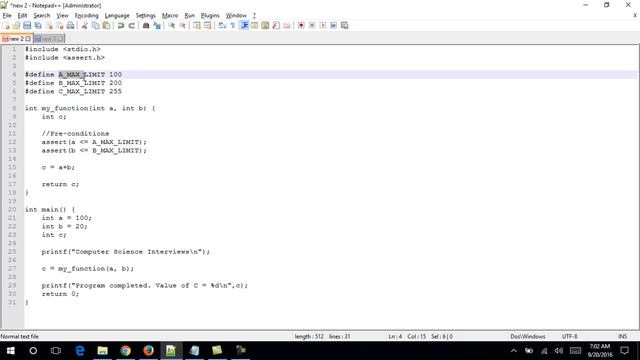
Task: Click the Close All toolbar icon
Action: click(60, 25)
